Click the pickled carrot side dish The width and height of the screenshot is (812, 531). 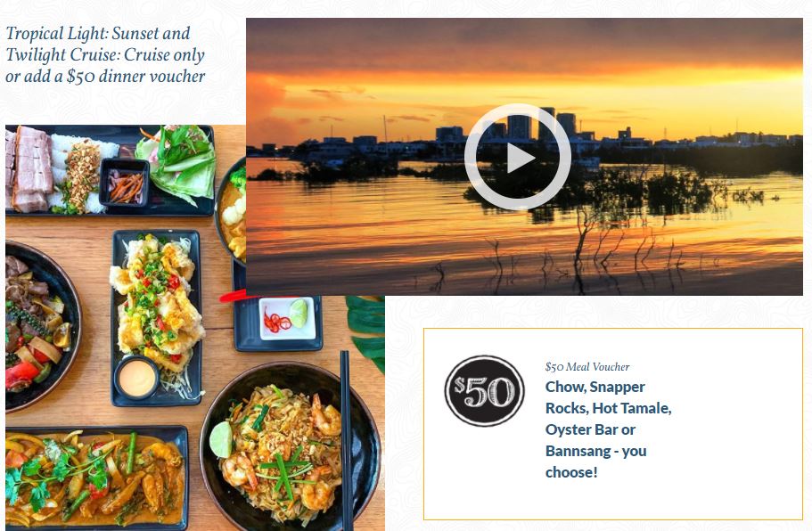point(124,183)
